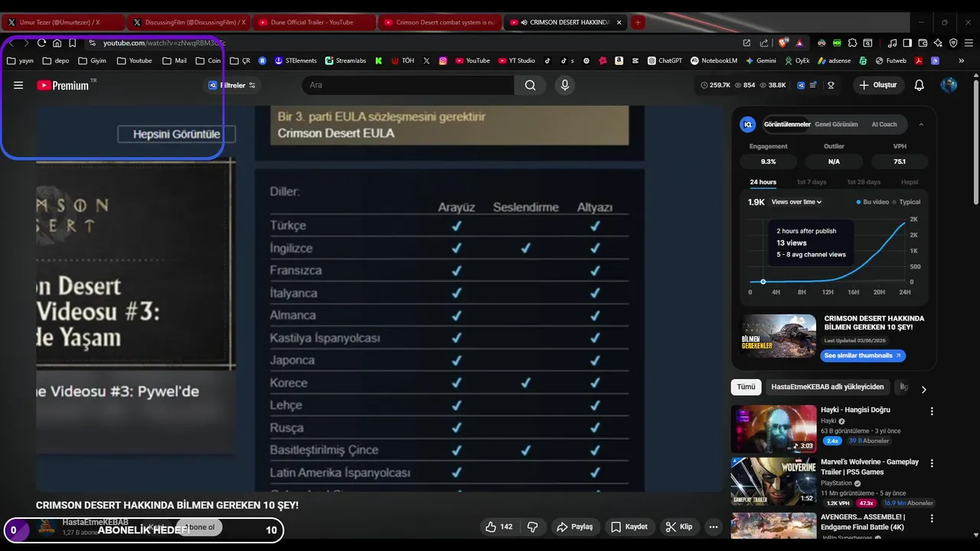Show more bookmarks overflow chevron
980x551 pixels.
pyautogui.click(x=962, y=60)
